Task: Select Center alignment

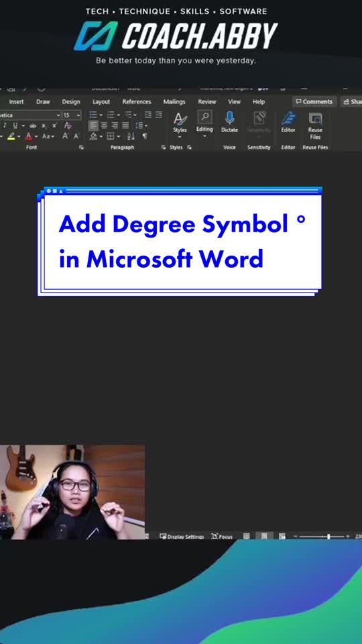Action: pyautogui.click(x=105, y=125)
